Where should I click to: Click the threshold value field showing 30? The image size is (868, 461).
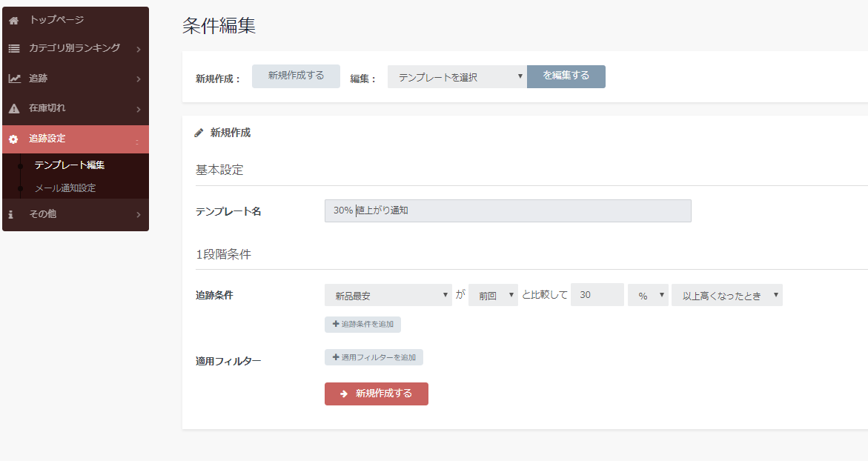point(597,295)
